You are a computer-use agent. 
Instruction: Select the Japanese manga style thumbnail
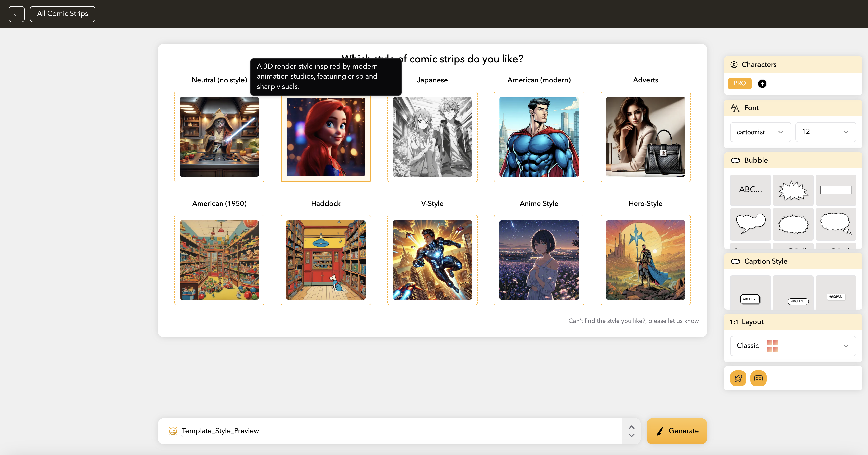click(x=432, y=136)
